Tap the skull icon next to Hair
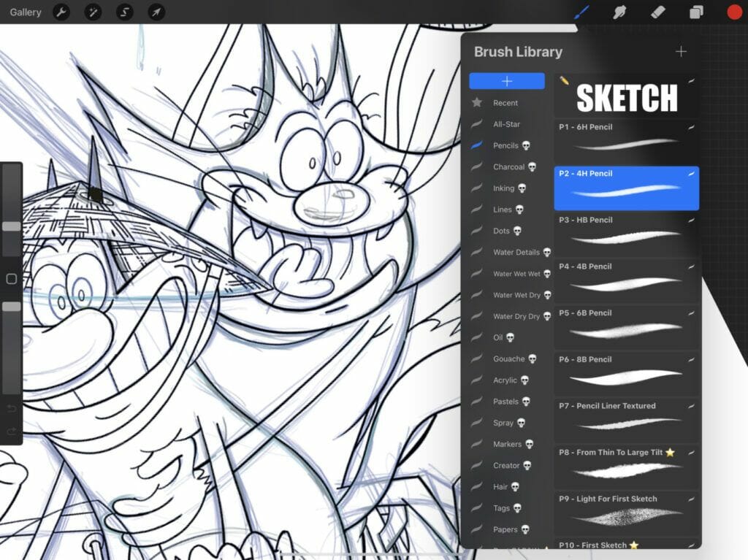 coord(515,487)
